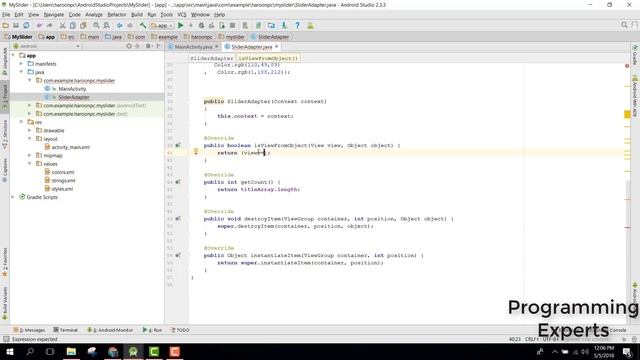Open the Android Monitor tool window

click(x=110, y=330)
